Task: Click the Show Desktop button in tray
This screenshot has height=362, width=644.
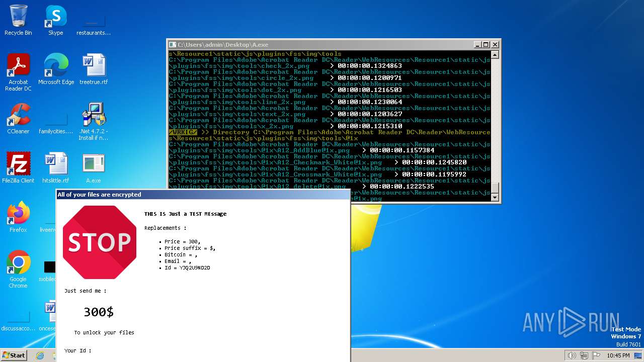Action: tap(638, 355)
